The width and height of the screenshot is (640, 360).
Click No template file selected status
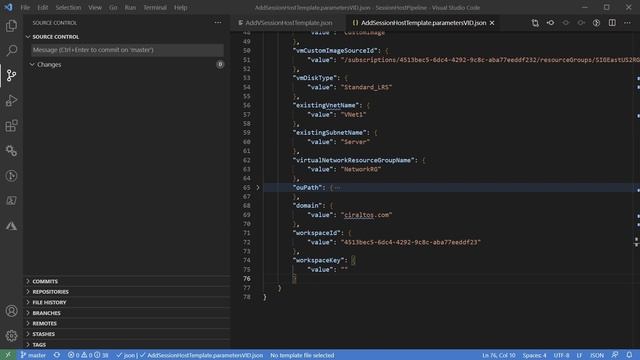302,355
